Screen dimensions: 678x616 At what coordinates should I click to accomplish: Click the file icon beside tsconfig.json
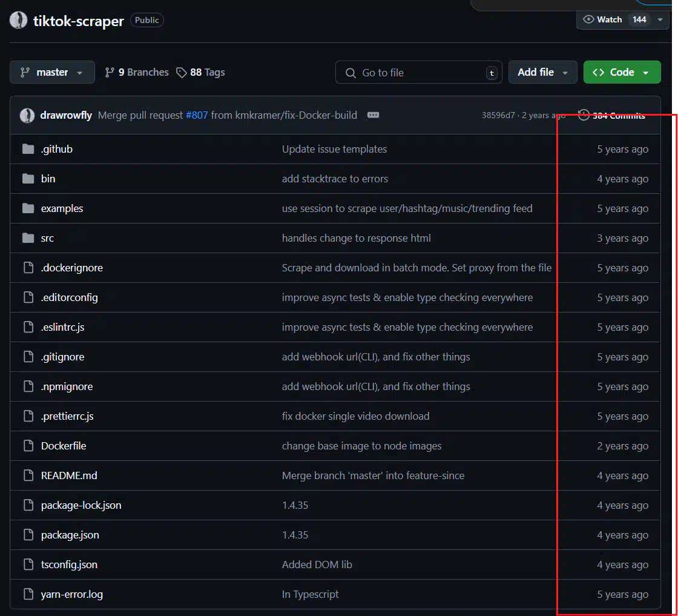coord(28,565)
